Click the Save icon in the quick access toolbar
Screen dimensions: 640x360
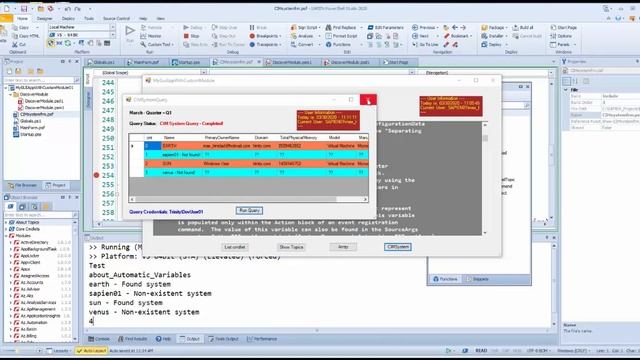click(x=24, y=9)
